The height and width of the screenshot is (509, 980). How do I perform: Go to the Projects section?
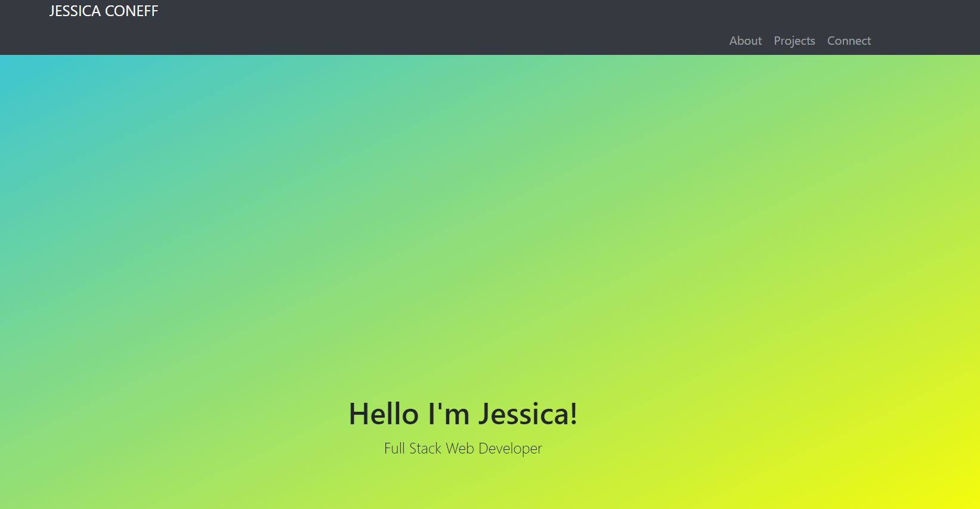794,41
